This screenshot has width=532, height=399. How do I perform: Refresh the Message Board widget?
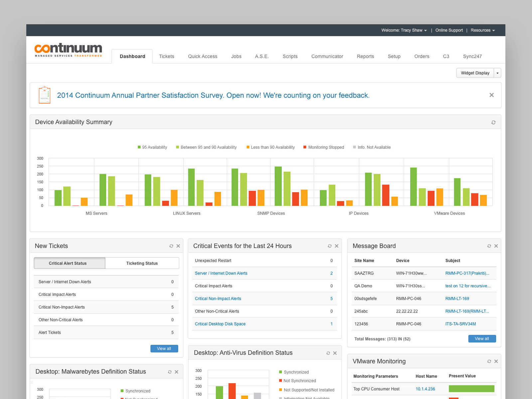click(489, 246)
